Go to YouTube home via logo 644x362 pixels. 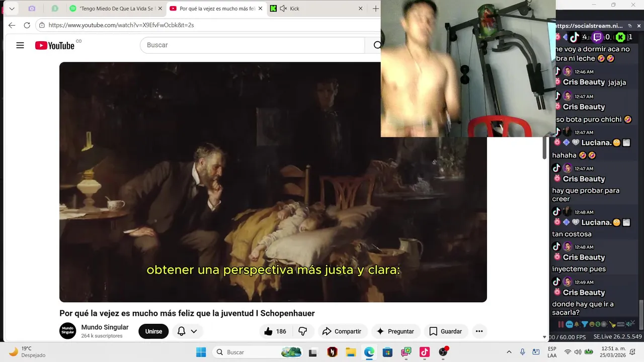click(55, 45)
